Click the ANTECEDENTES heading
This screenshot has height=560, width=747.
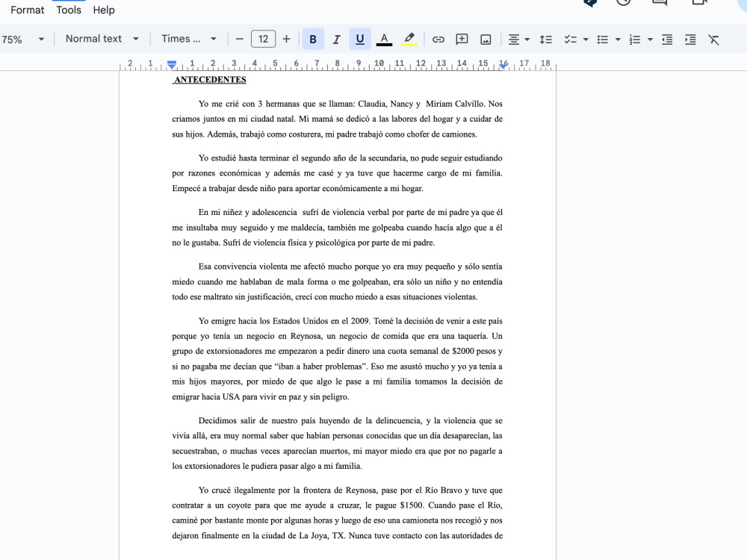pos(210,80)
